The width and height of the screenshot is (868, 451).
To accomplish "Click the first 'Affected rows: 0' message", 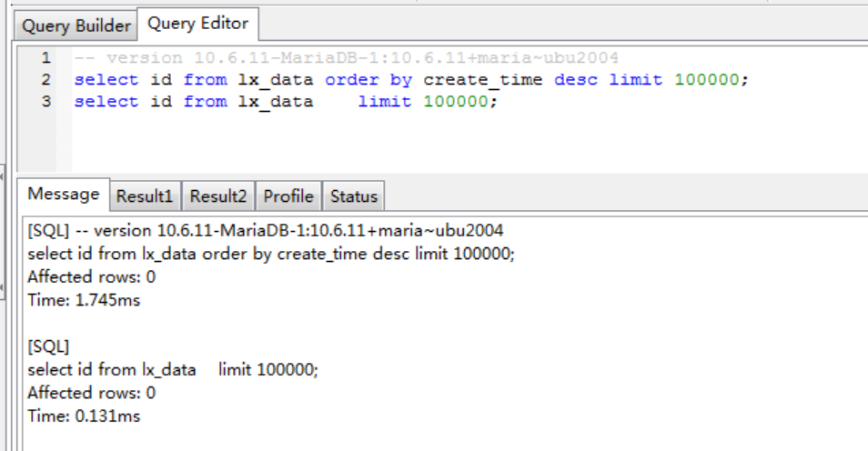I will tap(91, 276).
